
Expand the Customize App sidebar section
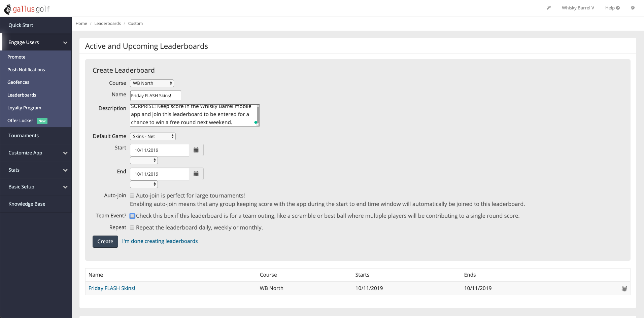point(36,153)
